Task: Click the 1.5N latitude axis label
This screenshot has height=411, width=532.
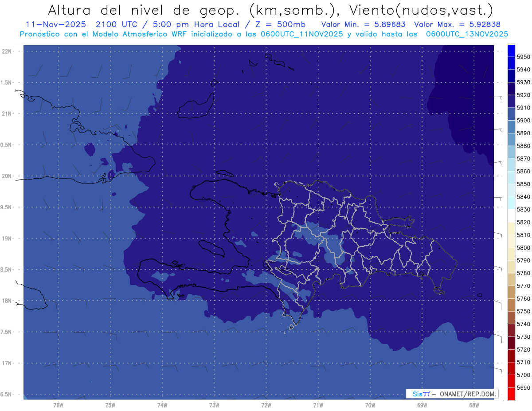Action: coord(6,82)
